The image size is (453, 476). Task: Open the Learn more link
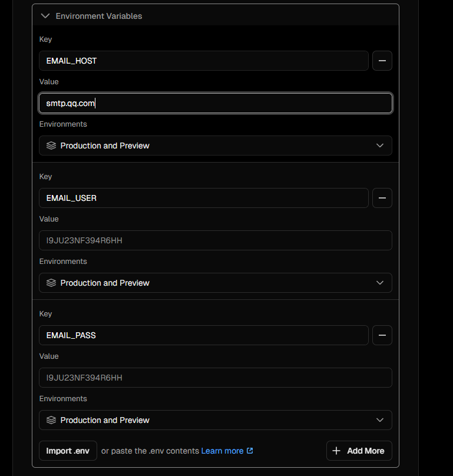[222, 451]
